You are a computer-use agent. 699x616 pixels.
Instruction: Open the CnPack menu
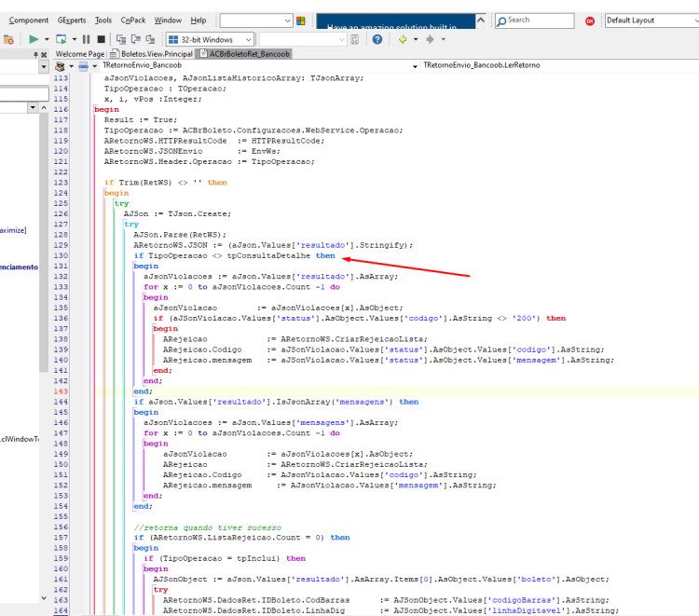coord(133,21)
